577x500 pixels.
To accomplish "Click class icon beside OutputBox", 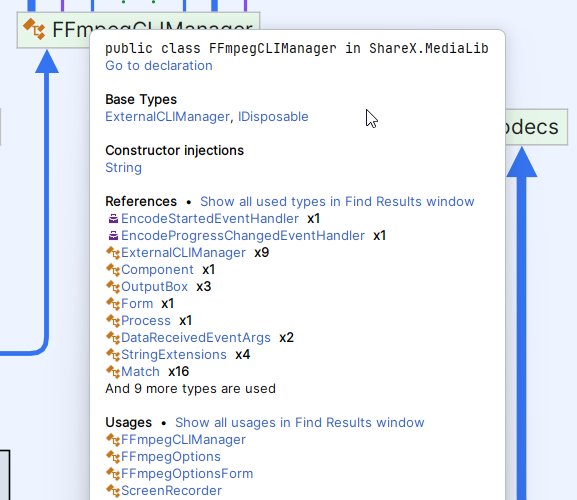I will [113, 287].
